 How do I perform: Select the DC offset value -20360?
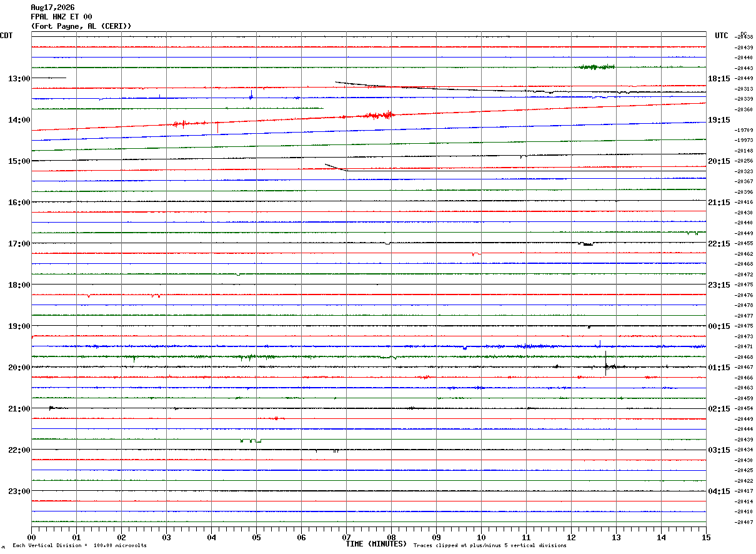click(744, 109)
